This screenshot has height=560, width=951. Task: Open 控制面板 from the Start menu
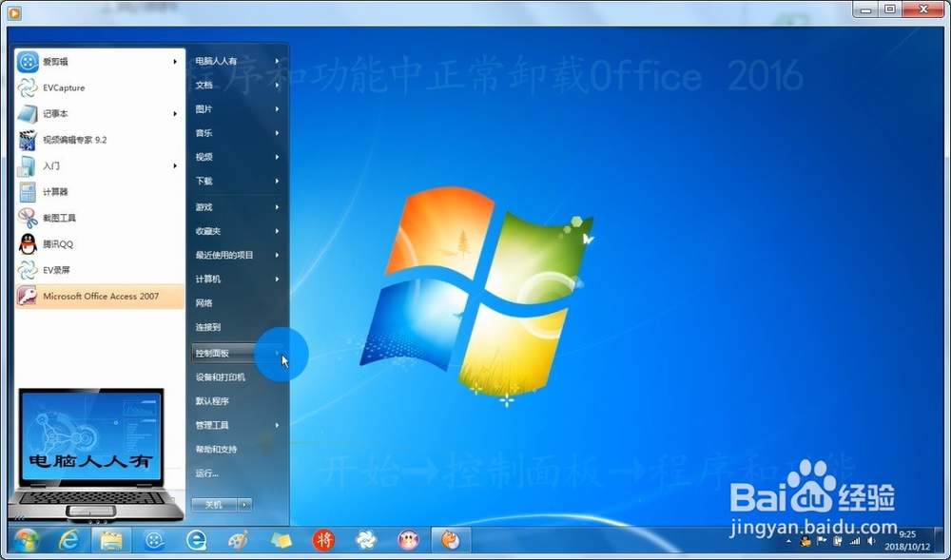238,354
